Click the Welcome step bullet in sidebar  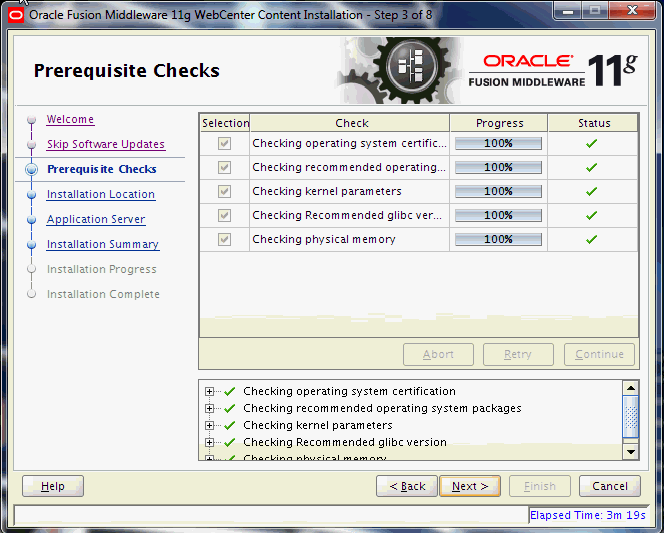[x=31, y=119]
